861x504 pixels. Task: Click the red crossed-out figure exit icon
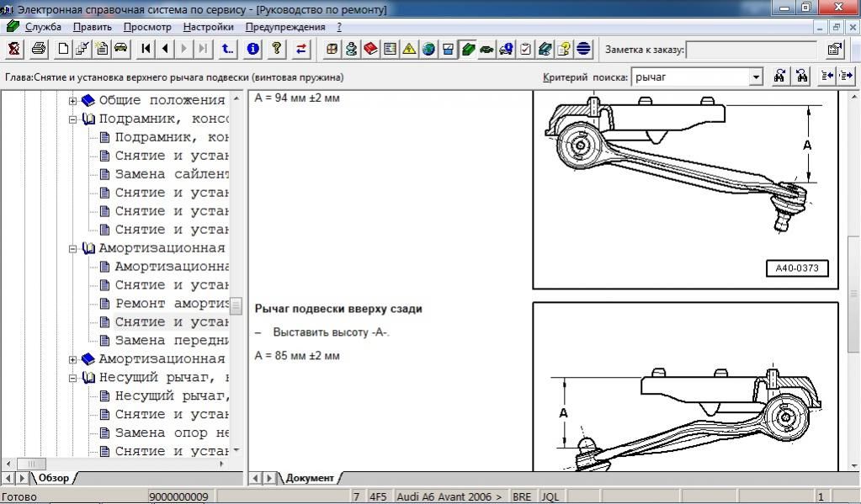click(x=14, y=50)
